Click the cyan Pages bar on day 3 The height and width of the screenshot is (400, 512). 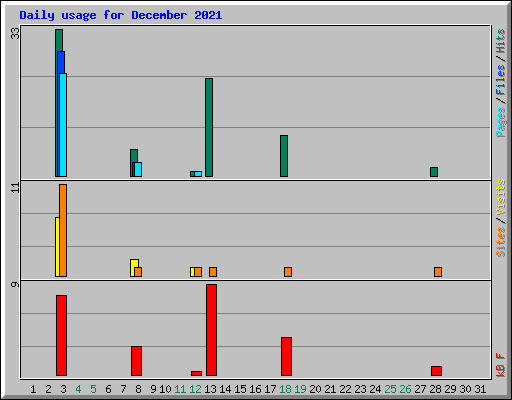(63, 125)
